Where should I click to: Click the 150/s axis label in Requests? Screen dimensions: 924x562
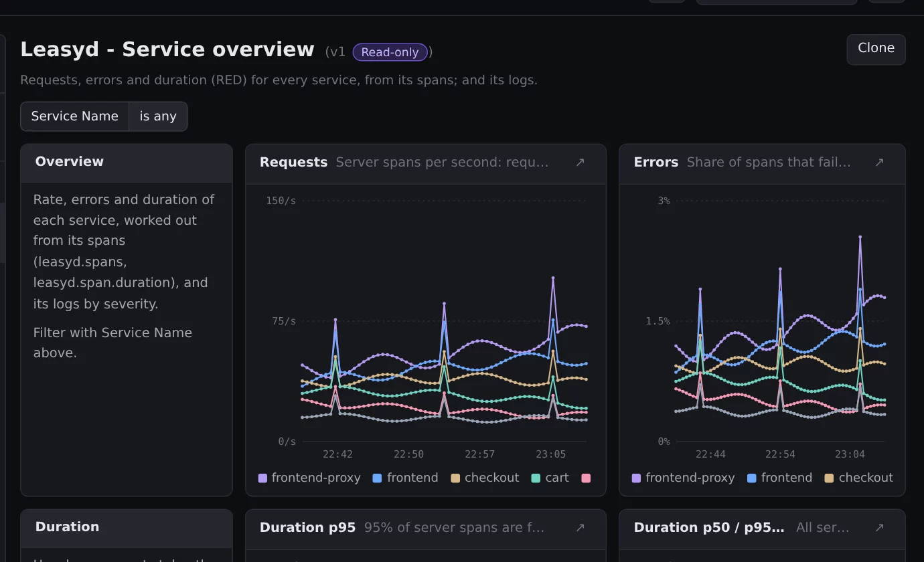[x=281, y=201]
